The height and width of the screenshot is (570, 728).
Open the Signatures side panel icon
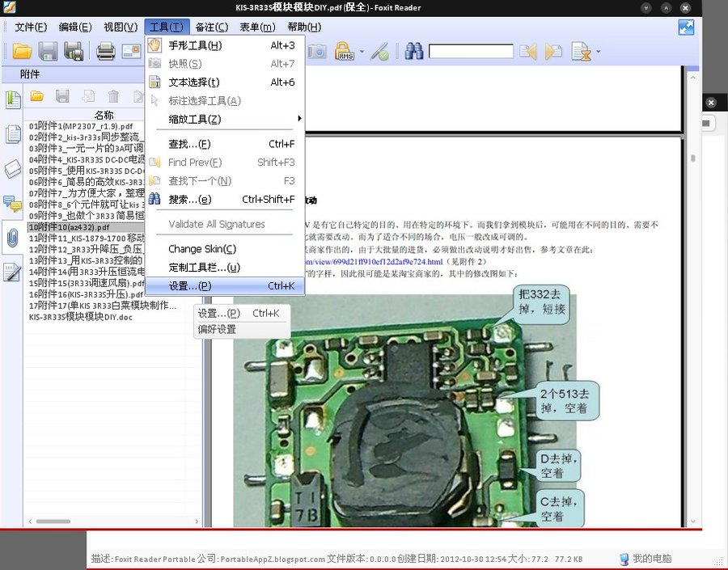[12, 273]
